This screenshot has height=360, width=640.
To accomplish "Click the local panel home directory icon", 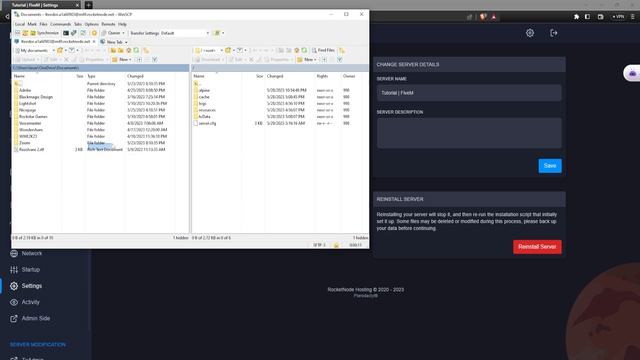I will click(129, 51).
